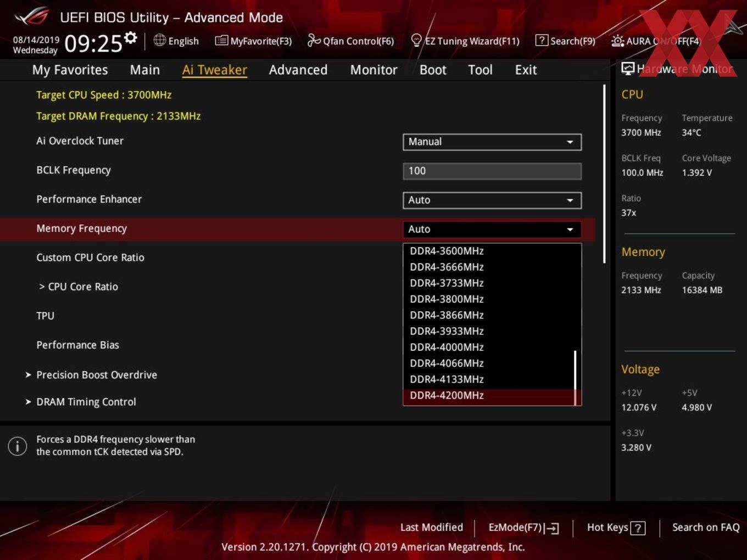Image resolution: width=747 pixels, height=560 pixels.
Task: Open Ai Overclock Tuner Manual dropdown
Action: pos(492,142)
